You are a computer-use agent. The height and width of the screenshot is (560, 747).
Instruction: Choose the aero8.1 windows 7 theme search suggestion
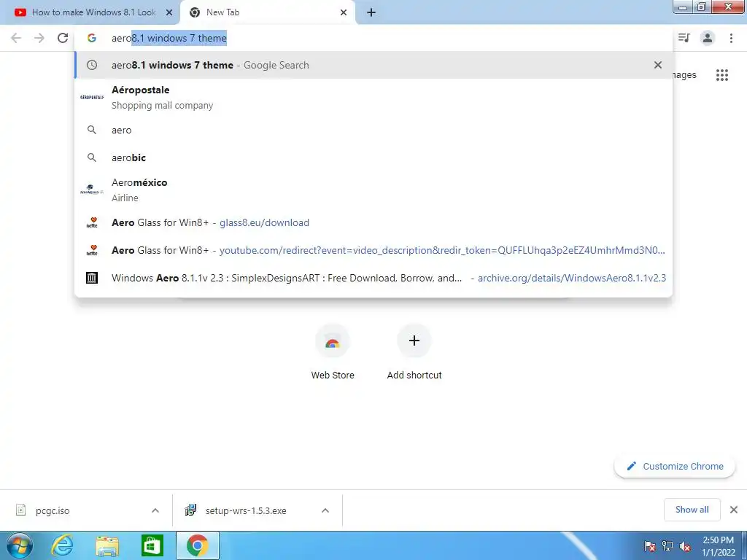[x=373, y=65]
